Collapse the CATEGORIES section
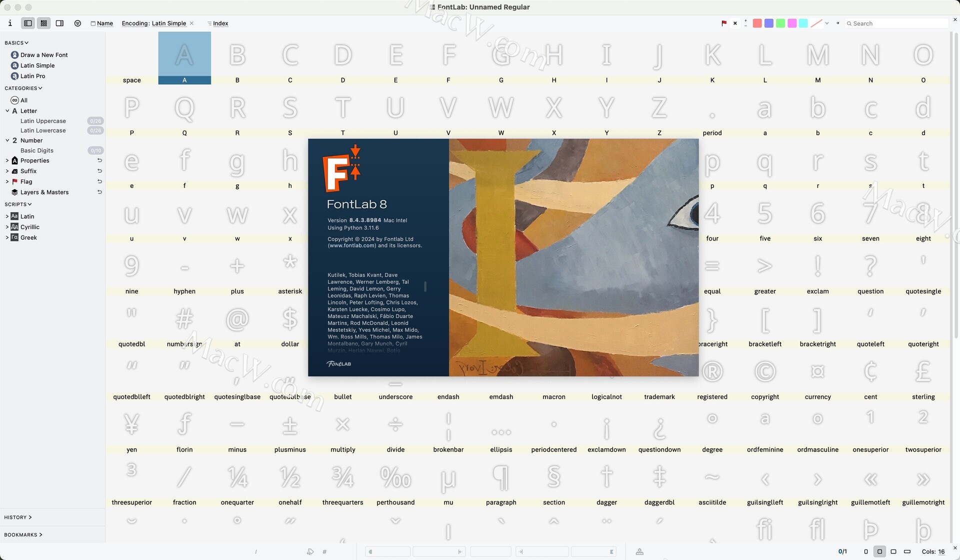This screenshot has height=560, width=960. point(23,88)
